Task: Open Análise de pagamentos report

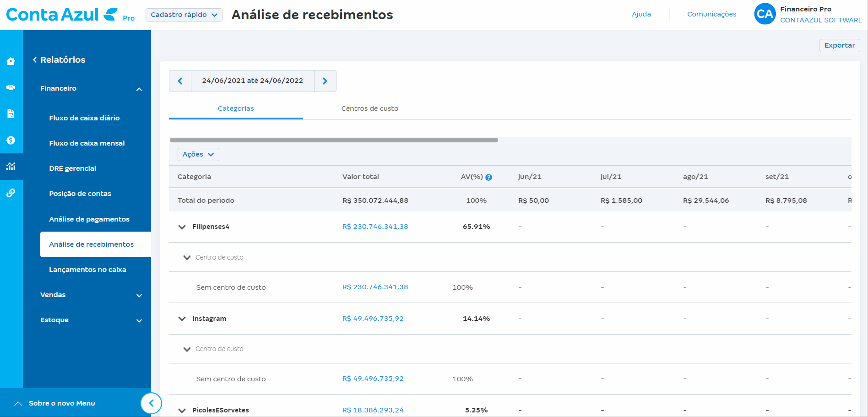Action: 89,219
